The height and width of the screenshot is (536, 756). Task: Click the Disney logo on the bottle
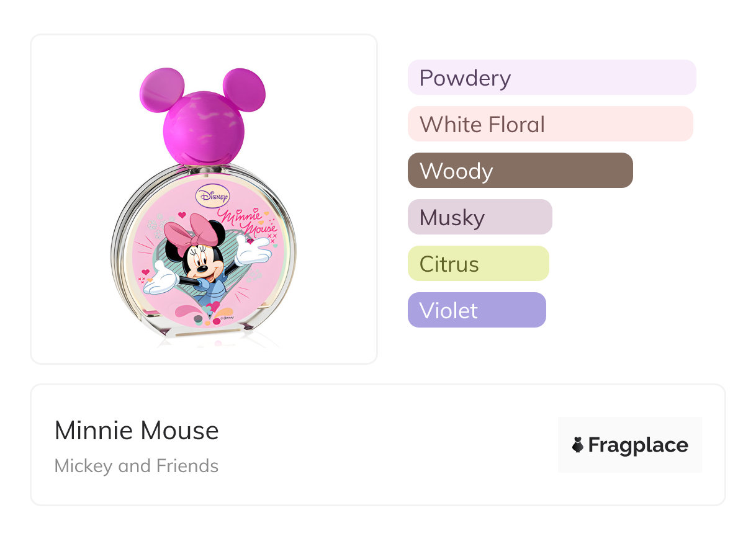tap(213, 195)
